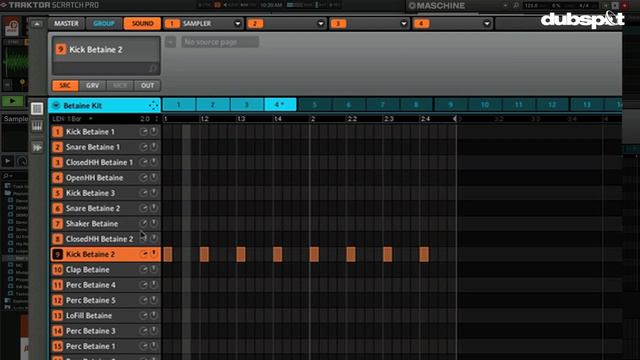Switch to the MASTER tab
The height and width of the screenshot is (360, 640).
pos(66,24)
